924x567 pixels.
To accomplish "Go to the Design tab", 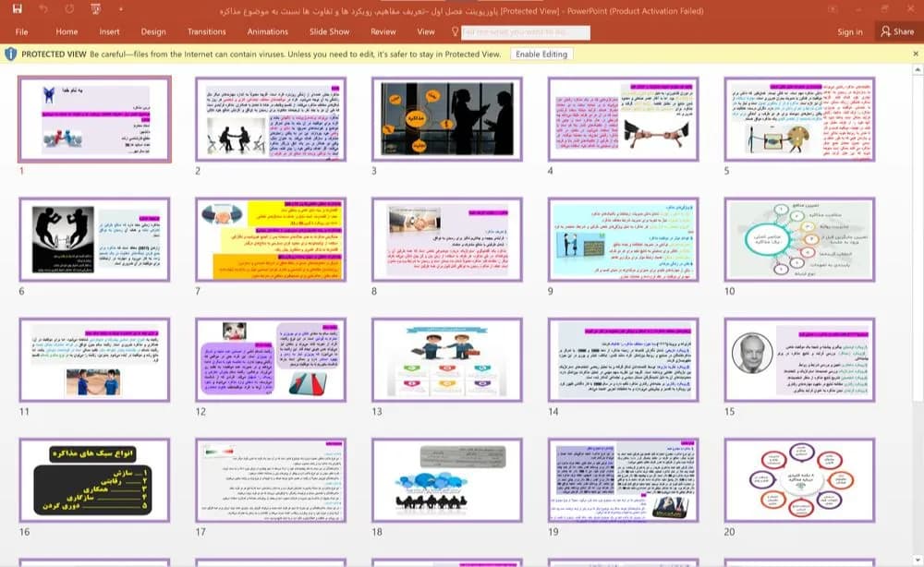I will click(153, 31).
